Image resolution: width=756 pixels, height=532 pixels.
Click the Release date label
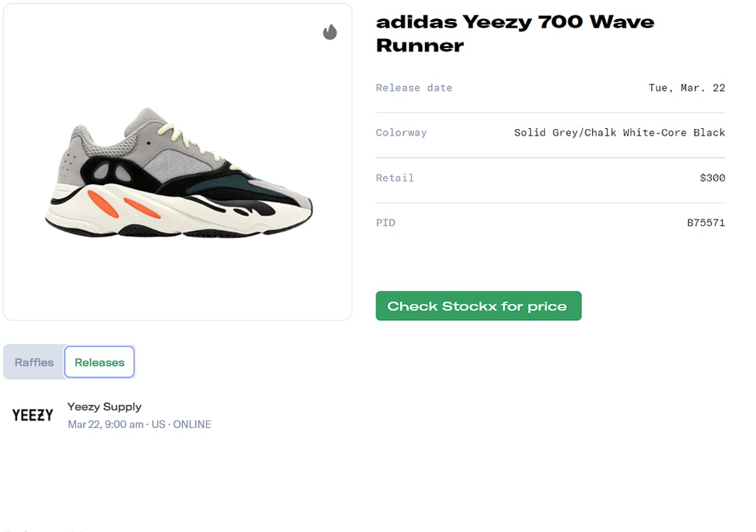(414, 87)
